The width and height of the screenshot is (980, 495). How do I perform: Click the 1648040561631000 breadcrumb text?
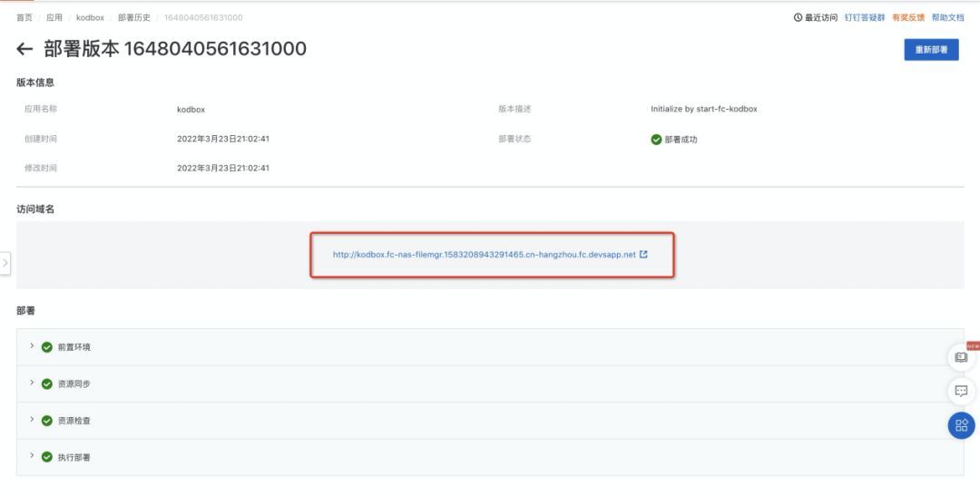203,17
